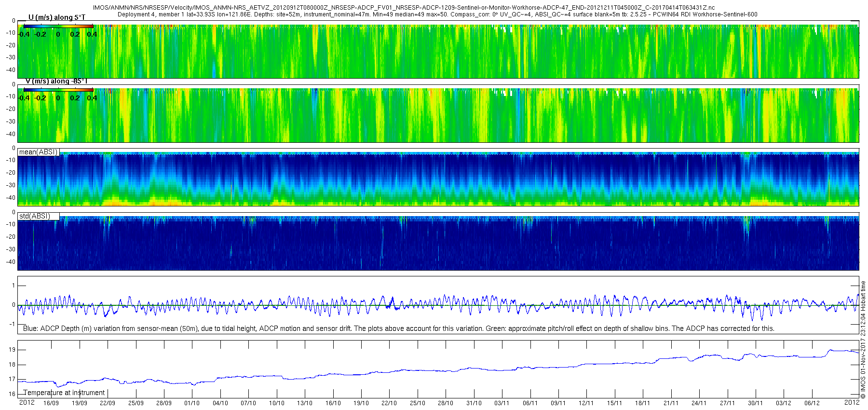
Task: Click the 19 tick on temperature axis
Action: pos(12,350)
